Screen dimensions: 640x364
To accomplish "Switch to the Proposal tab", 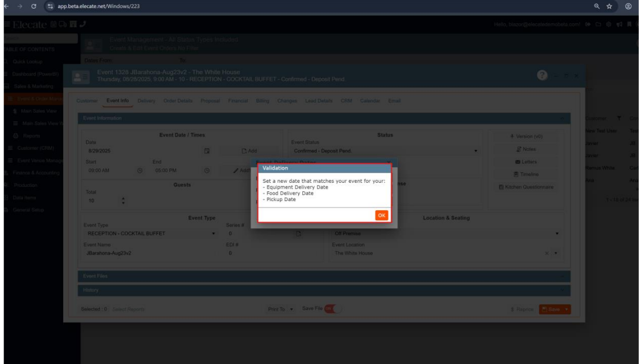I will pyautogui.click(x=210, y=101).
